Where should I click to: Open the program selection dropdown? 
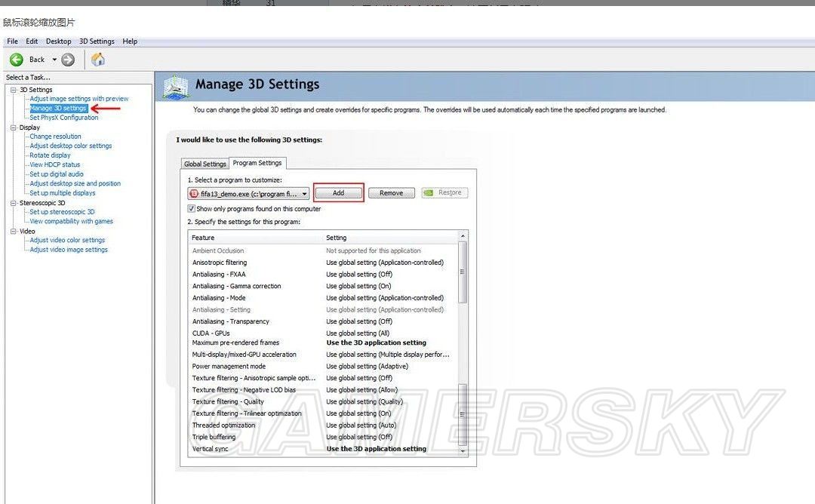[x=248, y=194]
